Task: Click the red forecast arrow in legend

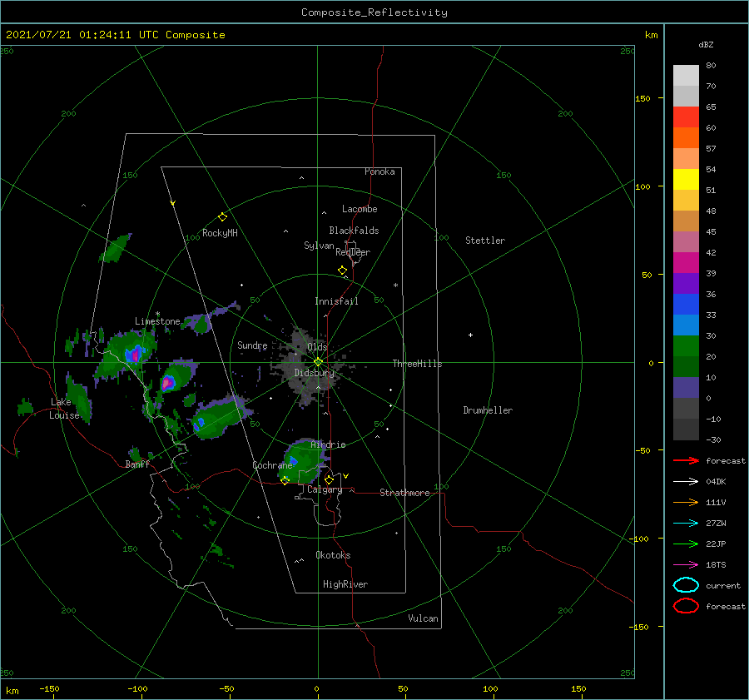Action: (686, 460)
